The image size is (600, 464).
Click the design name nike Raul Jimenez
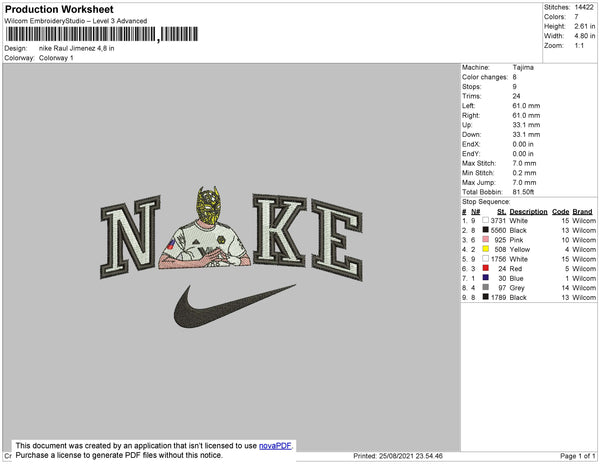[77, 48]
